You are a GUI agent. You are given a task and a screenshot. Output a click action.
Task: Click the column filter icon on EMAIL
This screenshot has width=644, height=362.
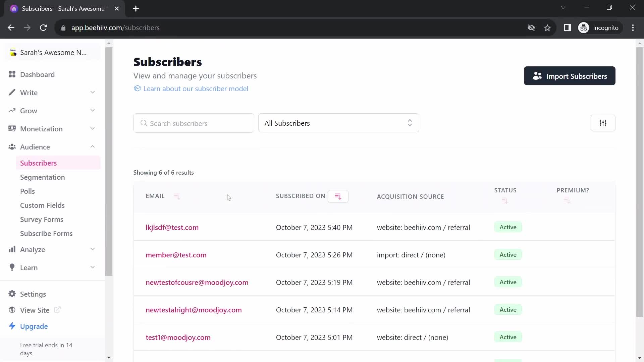coord(176,196)
